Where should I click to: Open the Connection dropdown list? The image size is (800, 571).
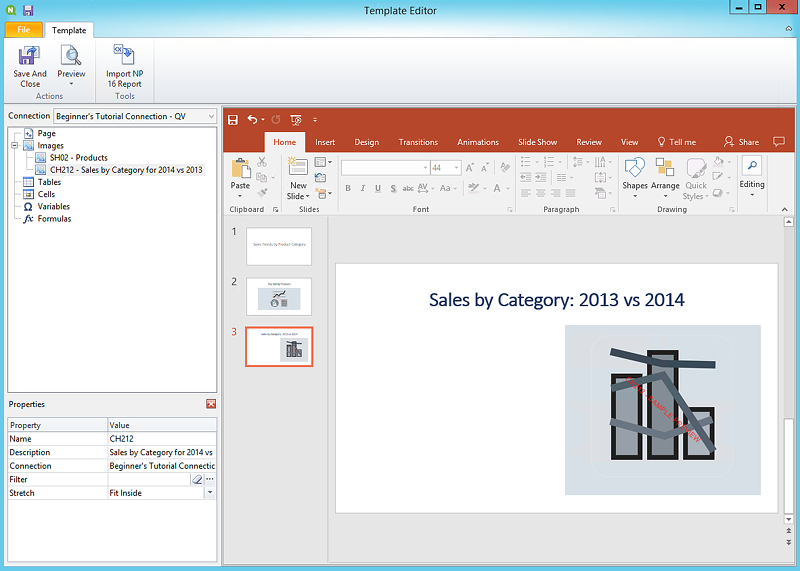(x=210, y=116)
